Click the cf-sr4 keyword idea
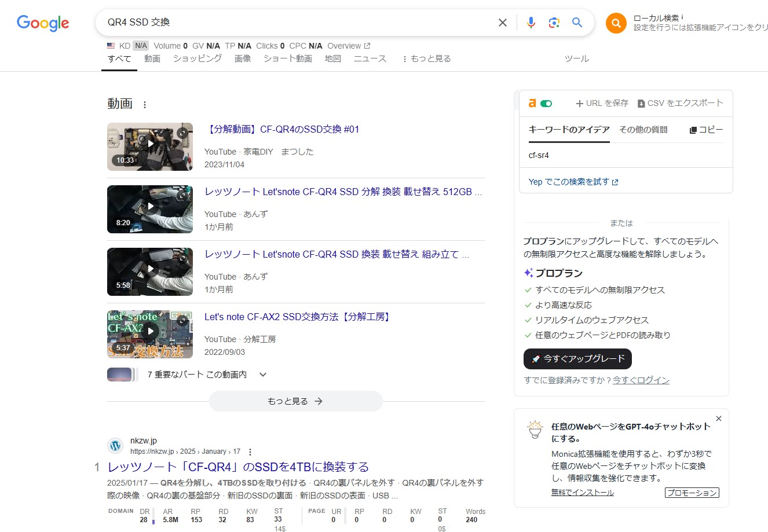Image resolution: width=768 pixels, height=532 pixels. click(539, 155)
